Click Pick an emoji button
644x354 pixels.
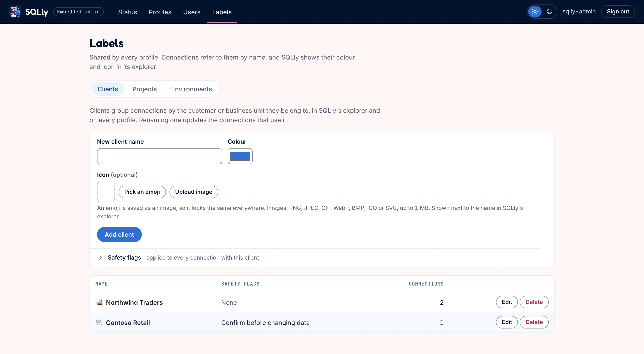click(142, 192)
